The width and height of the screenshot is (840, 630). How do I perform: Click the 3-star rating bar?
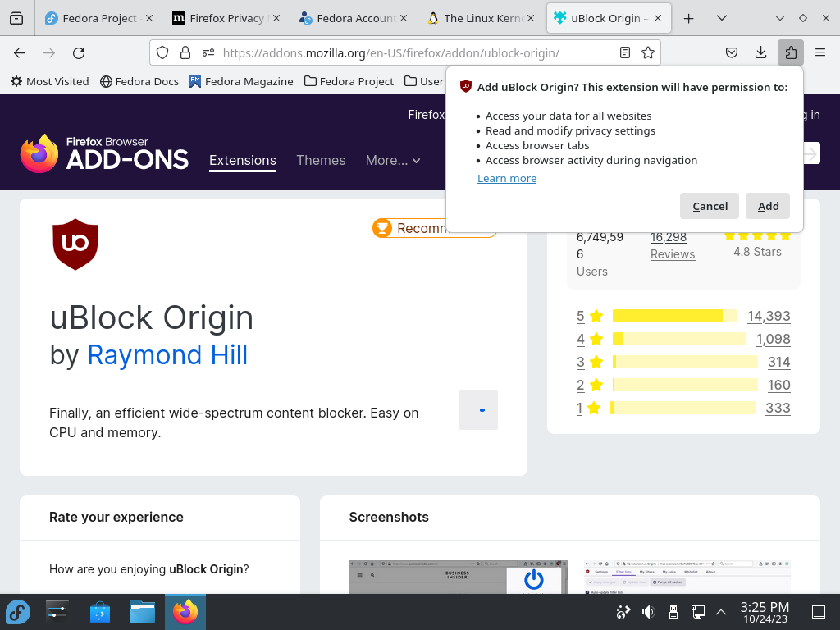click(x=685, y=362)
